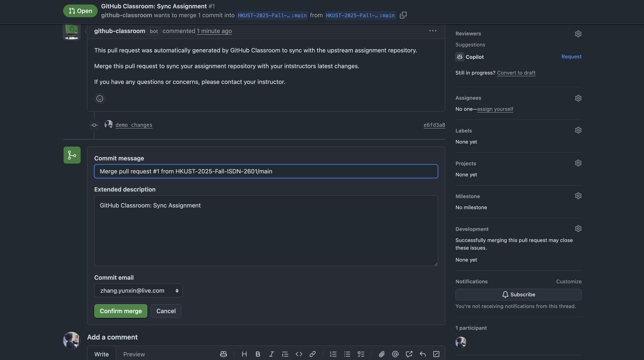Select the Write tab
The height and width of the screenshot is (360, 644).
click(102, 354)
